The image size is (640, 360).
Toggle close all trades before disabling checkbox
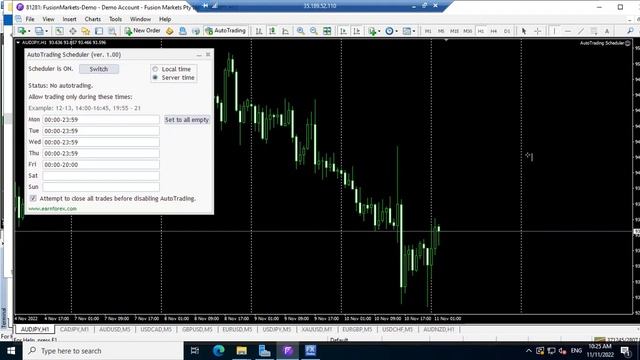click(33, 198)
